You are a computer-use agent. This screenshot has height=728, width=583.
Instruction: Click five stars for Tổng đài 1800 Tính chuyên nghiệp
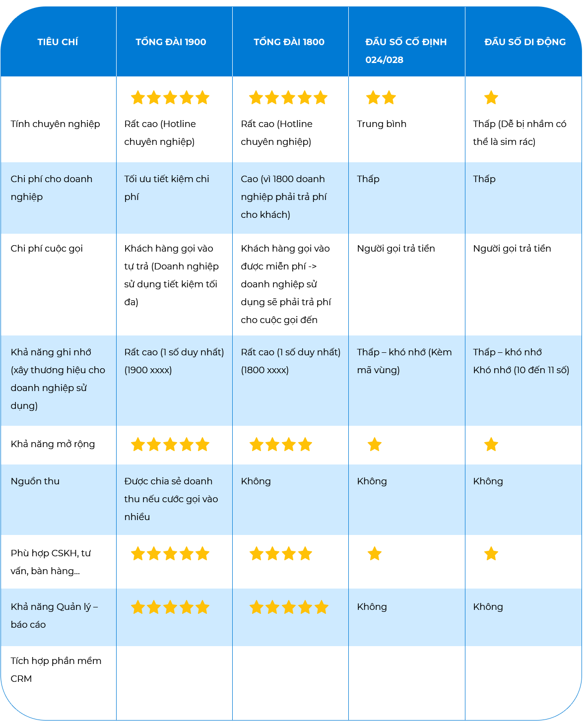288,98
